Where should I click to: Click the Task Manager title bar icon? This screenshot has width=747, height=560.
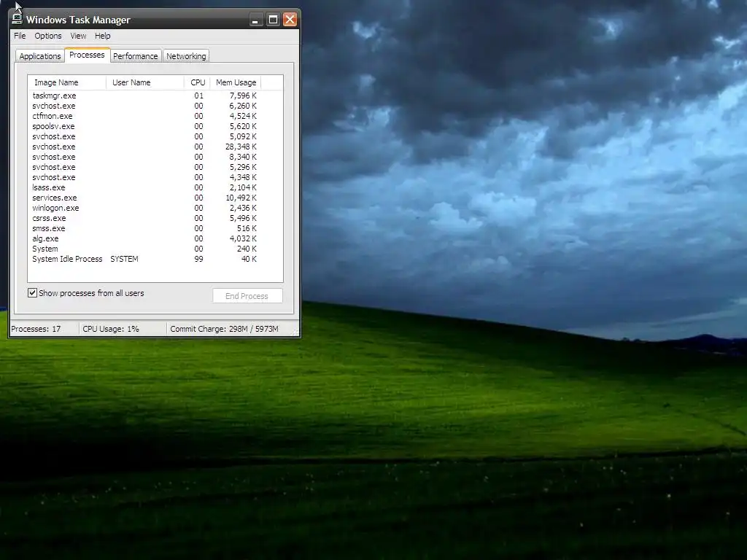pyautogui.click(x=18, y=18)
